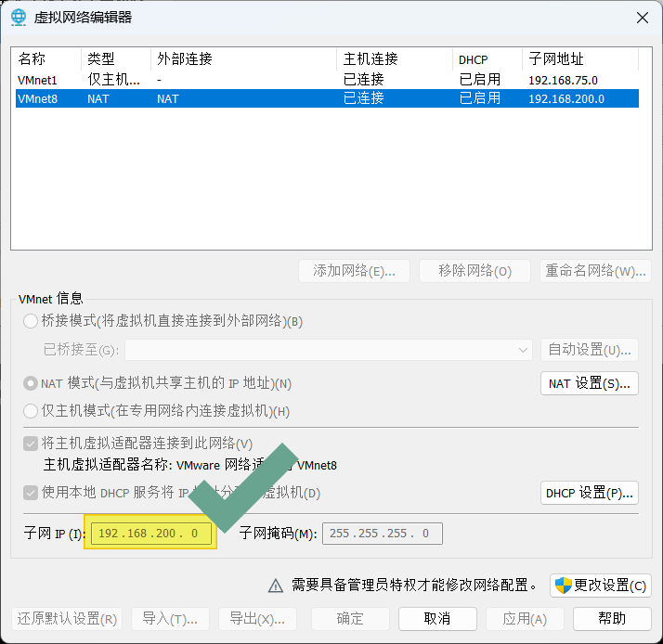
Task: Open DHCP 设置 dialog
Action: pos(589,493)
